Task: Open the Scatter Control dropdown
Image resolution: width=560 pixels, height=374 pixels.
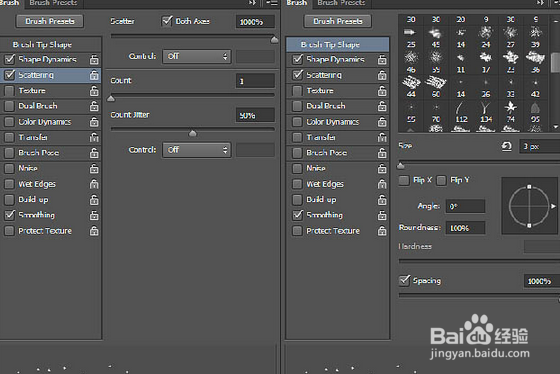Action: (x=197, y=56)
